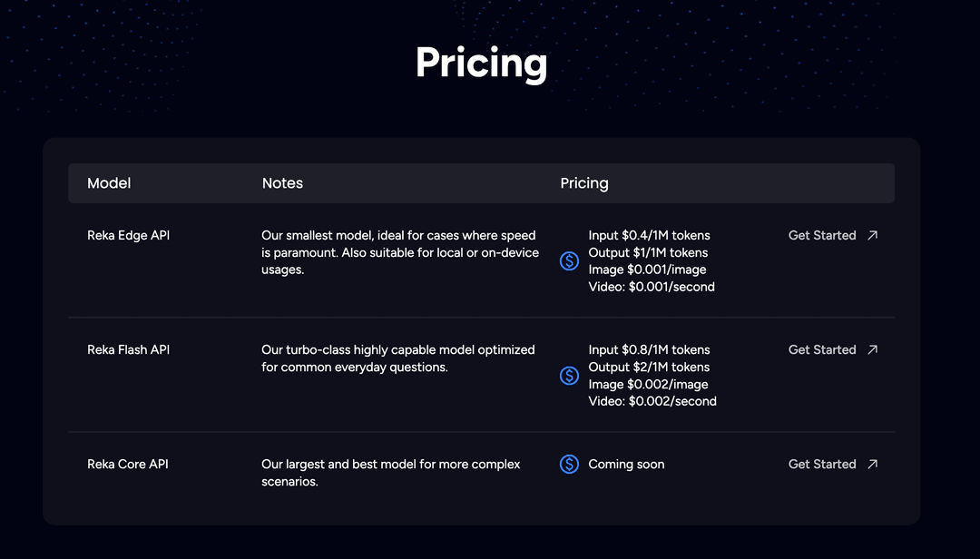Click the arrow icon in Reka Edge row

pos(873,235)
